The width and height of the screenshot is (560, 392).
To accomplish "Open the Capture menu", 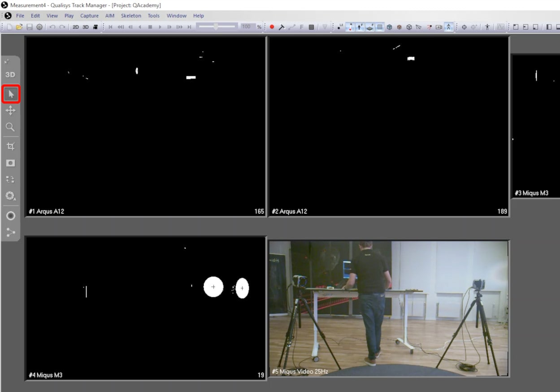I will point(89,16).
